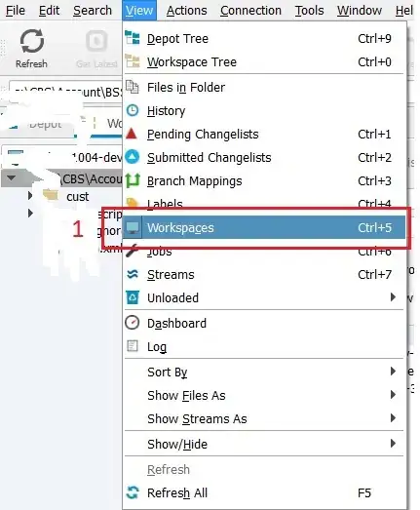Viewport: 420px width, 510px height.
Task: Select History menu entry
Action: tap(264, 110)
